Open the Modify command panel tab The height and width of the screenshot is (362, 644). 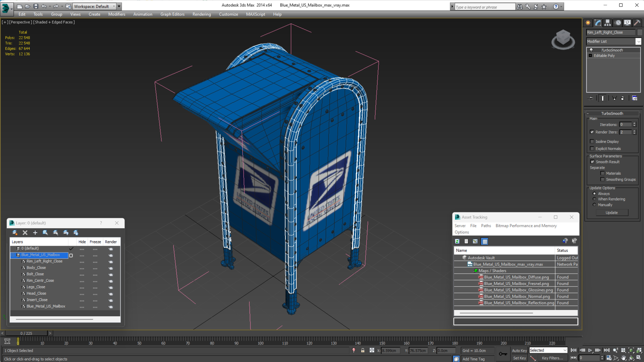(x=598, y=23)
